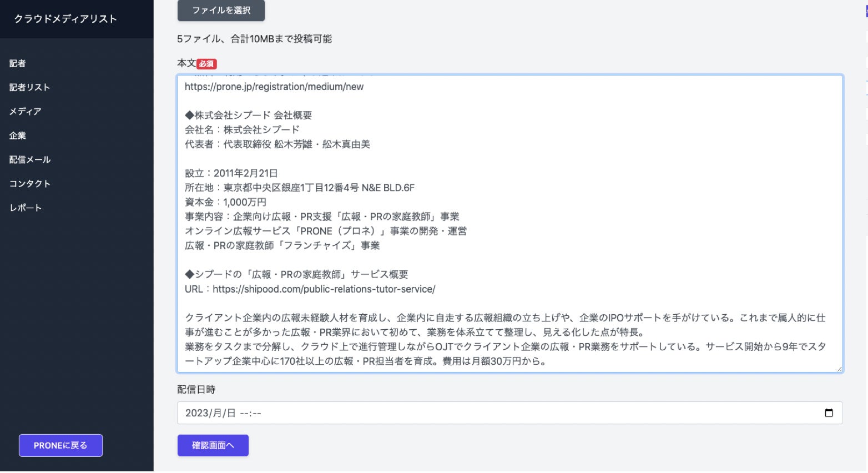Click the 必須 badge next to 本文
The height and width of the screenshot is (473, 868).
(x=206, y=64)
